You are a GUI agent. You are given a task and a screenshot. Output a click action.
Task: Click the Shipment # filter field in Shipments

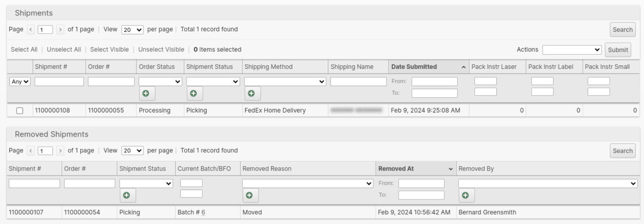59,81
